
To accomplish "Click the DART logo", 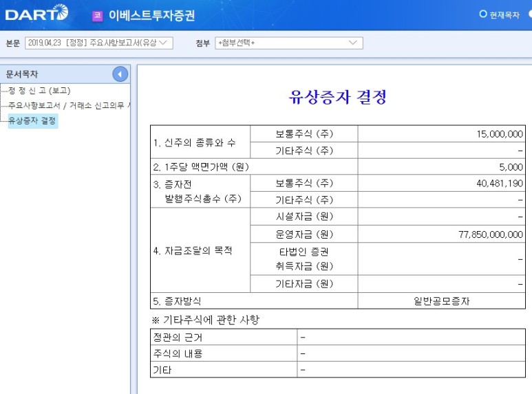I will click(x=36, y=13).
